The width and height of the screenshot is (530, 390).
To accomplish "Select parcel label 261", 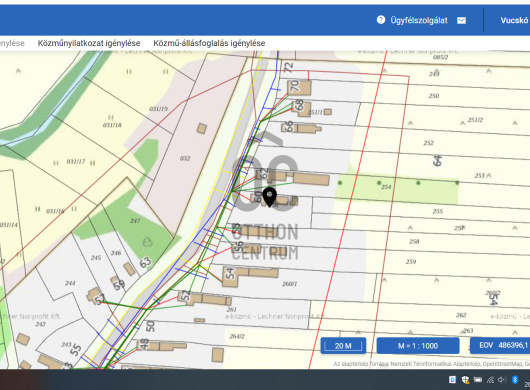I will click(232, 309).
